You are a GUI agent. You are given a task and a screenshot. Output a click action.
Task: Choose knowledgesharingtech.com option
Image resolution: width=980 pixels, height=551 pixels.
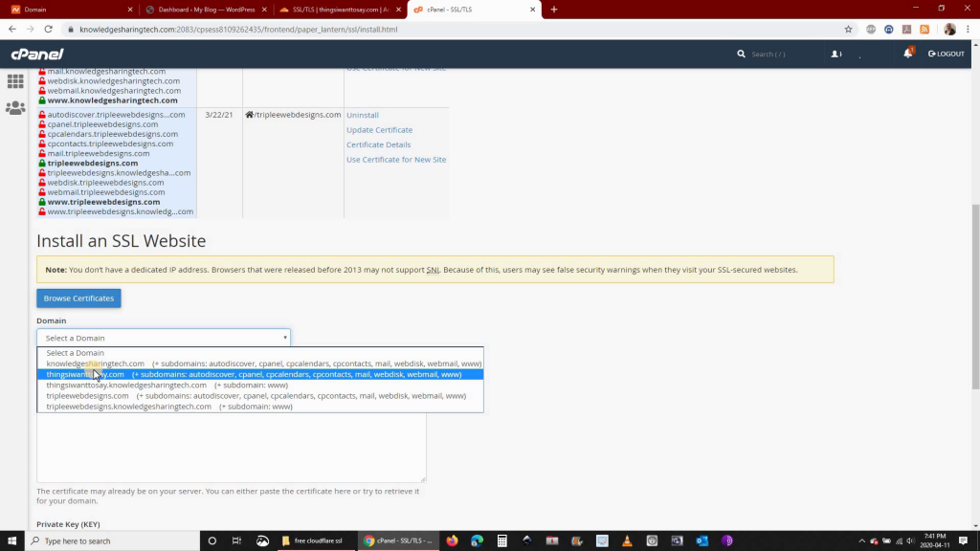point(260,364)
